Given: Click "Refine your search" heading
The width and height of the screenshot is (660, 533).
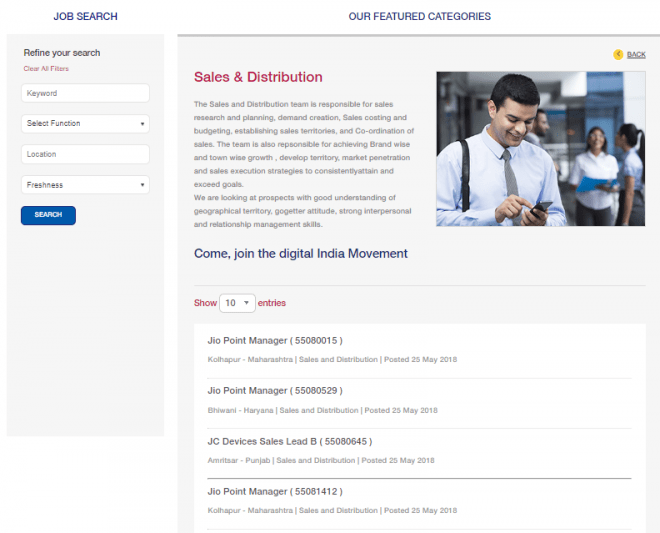Looking at the screenshot, I should pos(62,53).
